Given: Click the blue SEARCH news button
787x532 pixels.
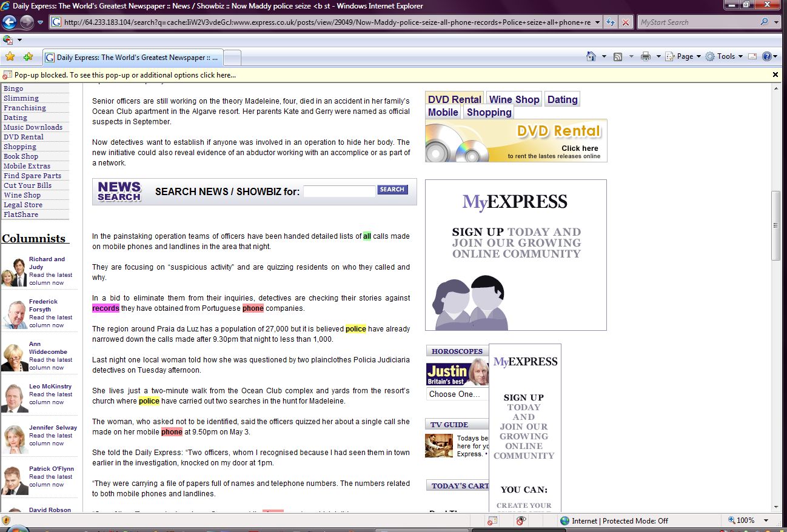Looking at the screenshot, I should (392, 190).
